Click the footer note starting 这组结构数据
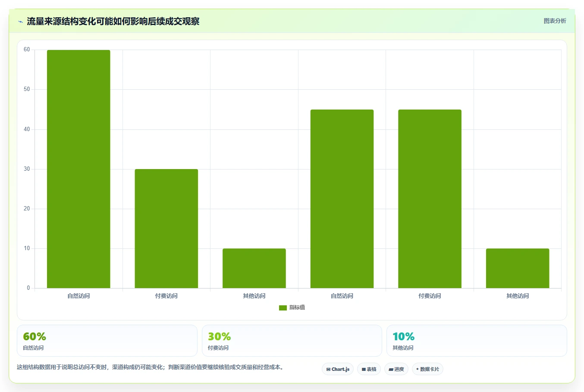 pos(150,367)
